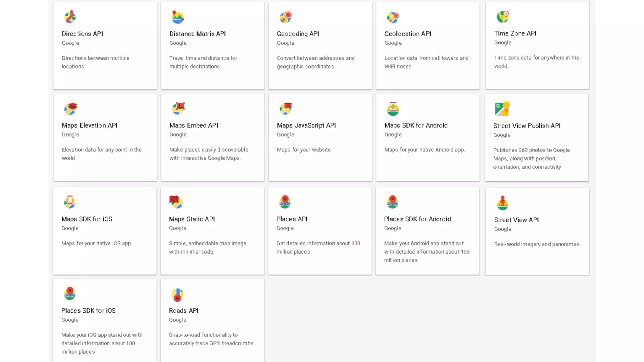644x362 pixels.
Task: Click the Roads API icon
Action: point(177,295)
